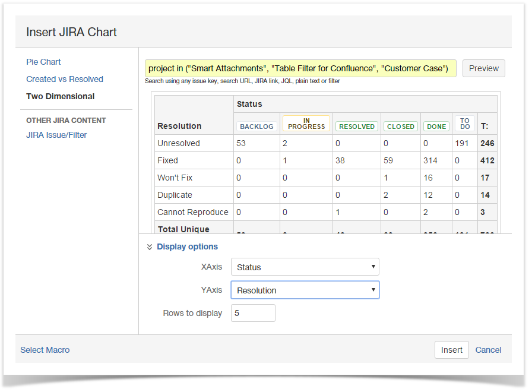Viewport: 532px width, 392px height.
Task: Click the IN PROGRESS status lozenge
Action: point(308,123)
